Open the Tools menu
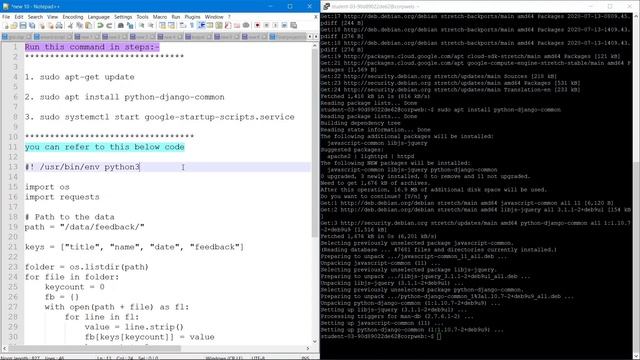 tap(142, 17)
